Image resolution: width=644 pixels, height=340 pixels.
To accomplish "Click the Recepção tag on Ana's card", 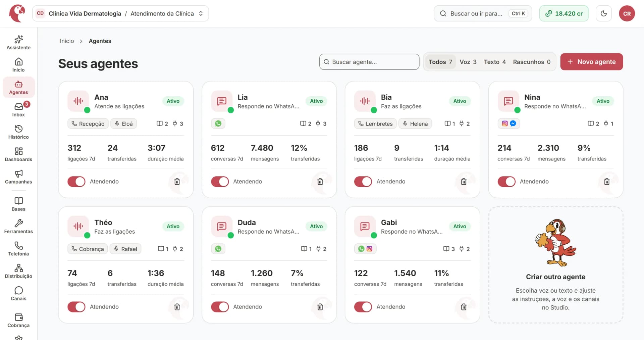I will pyautogui.click(x=88, y=124).
